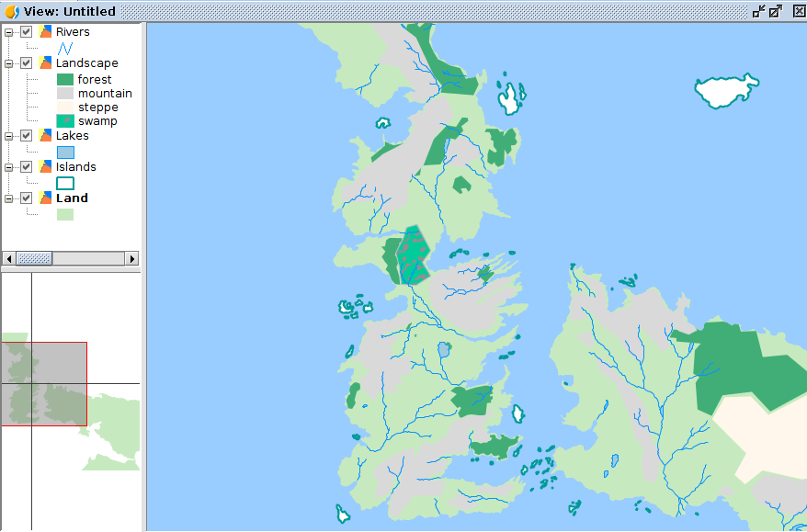
Task: Select the Rivers layer name
Action: tap(73, 32)
